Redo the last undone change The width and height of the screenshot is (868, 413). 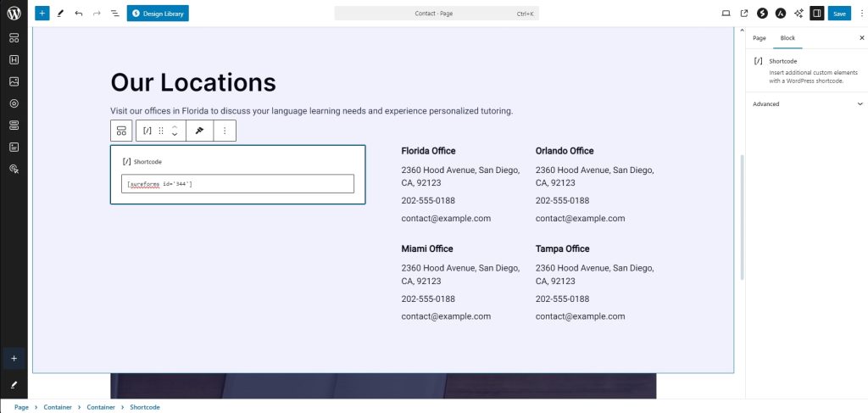pos(97,14)
